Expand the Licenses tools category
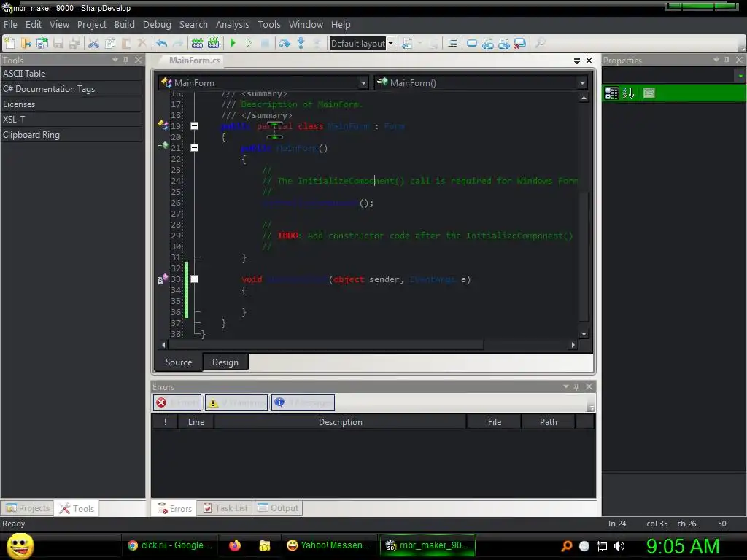This screenshot has height=560, width=747. [x=71, y=104]
